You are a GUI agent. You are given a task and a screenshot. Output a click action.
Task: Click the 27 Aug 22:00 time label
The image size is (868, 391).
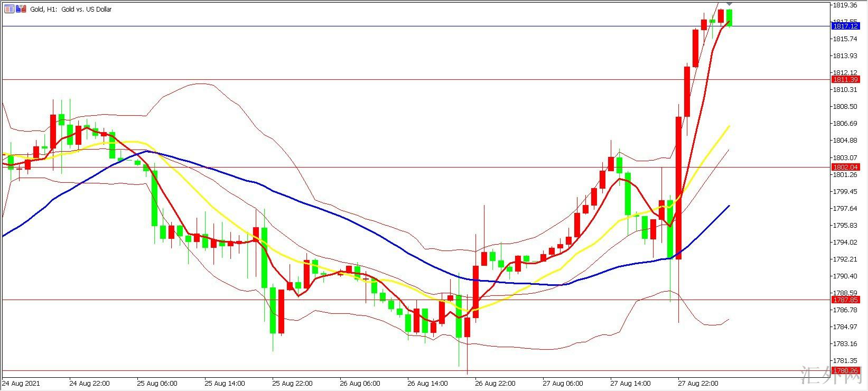[x=698, y=383]
